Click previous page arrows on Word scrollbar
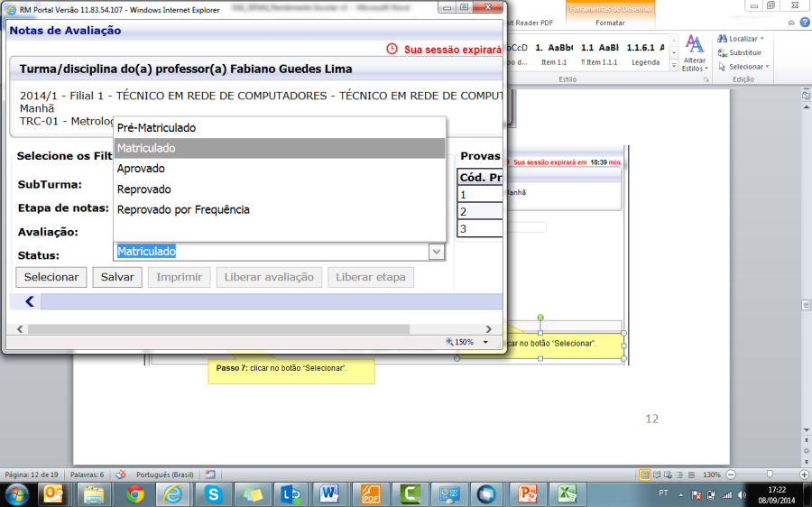Screen dimensions: 812x507 pos(807,441)
